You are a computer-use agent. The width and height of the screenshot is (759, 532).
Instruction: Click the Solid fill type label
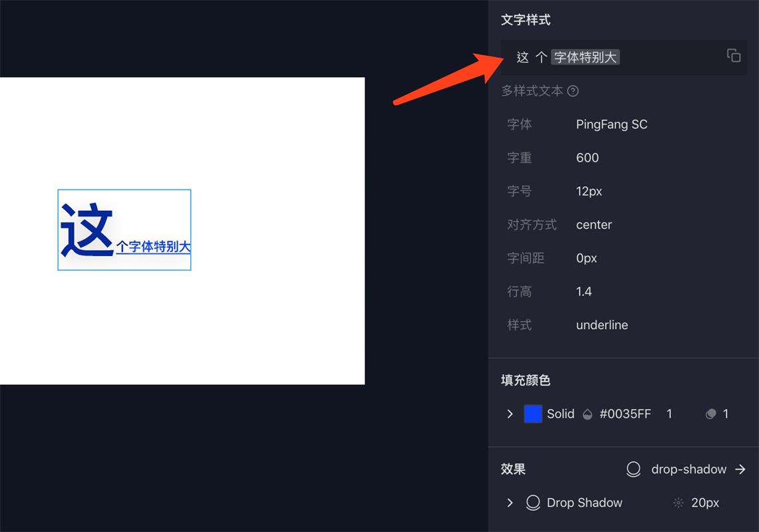point(561,414)
